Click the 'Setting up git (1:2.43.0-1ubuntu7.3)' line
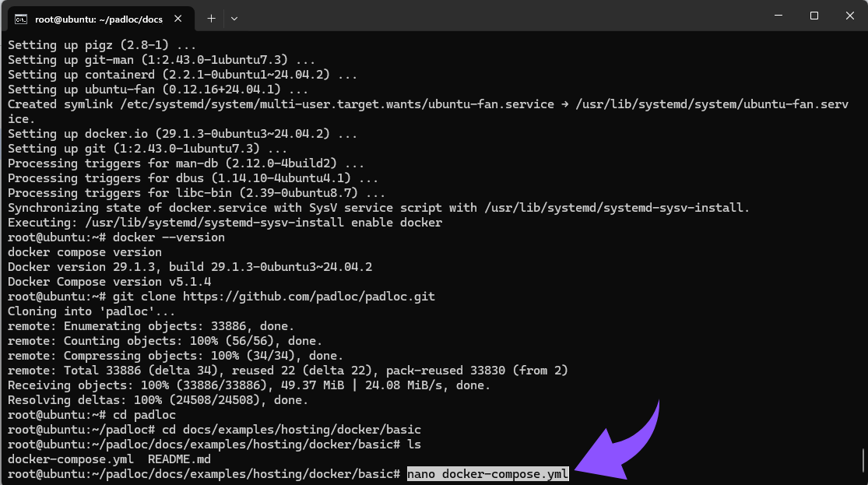Image resolution: width=868 pixels, height=485 pixels. point(147,149)
